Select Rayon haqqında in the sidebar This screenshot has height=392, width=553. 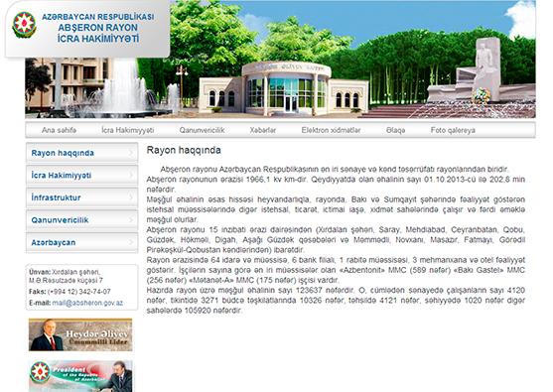click(x=81, y=153)
